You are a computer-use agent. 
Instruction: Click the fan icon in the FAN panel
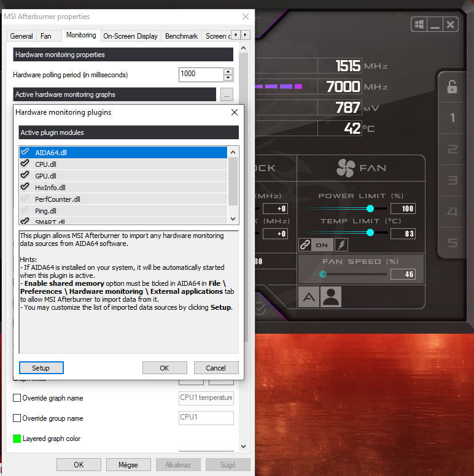point(346,168)
